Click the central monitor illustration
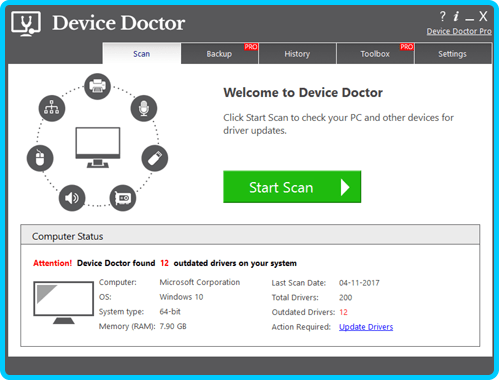The image size is (499, 380). [x=98, y=147]
